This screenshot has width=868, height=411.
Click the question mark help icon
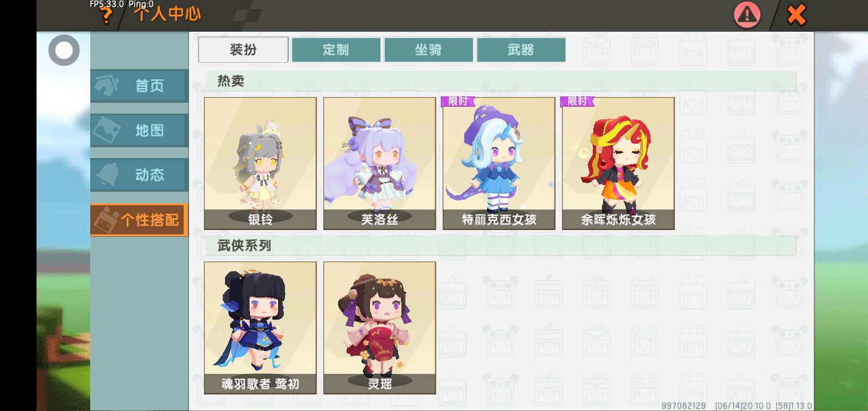pos(106,15)
